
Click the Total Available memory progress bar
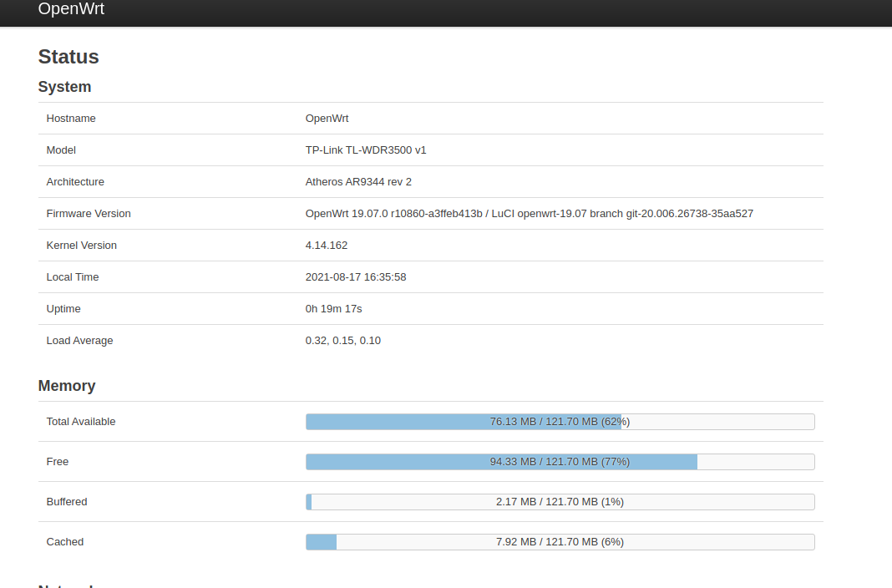click(x=560, y=422)
